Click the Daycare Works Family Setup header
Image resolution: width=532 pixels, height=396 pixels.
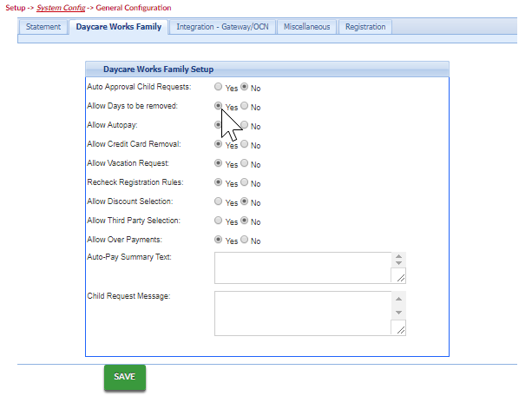pyautogui.click(x=267, y=69)
